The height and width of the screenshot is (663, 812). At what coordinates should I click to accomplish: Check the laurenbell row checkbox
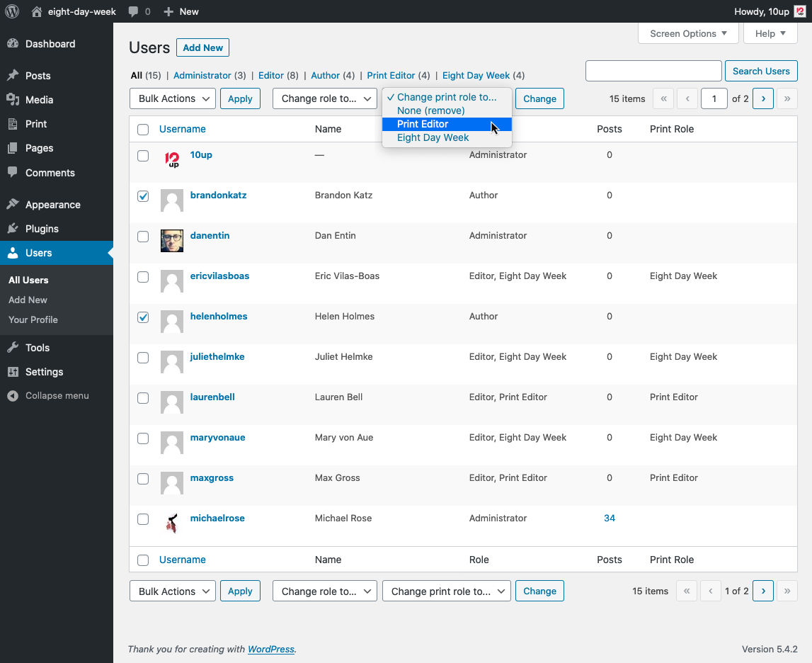143,398
